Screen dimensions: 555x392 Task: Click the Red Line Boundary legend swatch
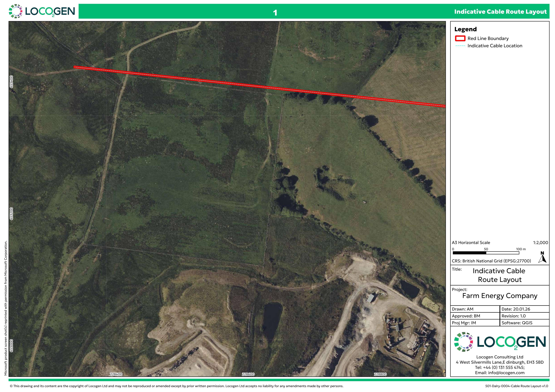click(x=460, y=38)
